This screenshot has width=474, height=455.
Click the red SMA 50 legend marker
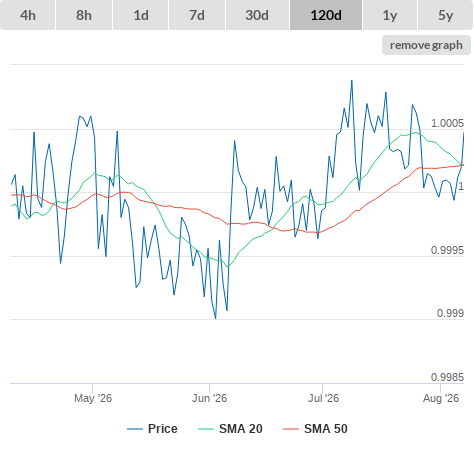pos(291,429)
